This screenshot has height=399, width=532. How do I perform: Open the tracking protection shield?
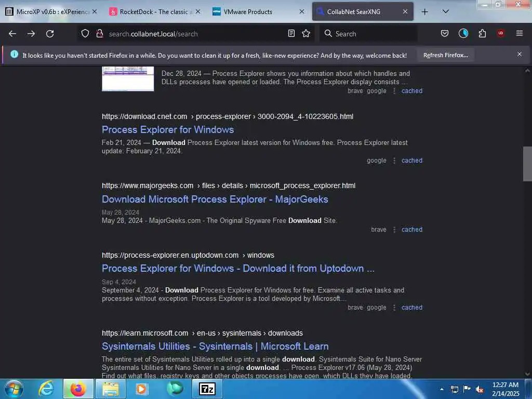tap(85, 34)
